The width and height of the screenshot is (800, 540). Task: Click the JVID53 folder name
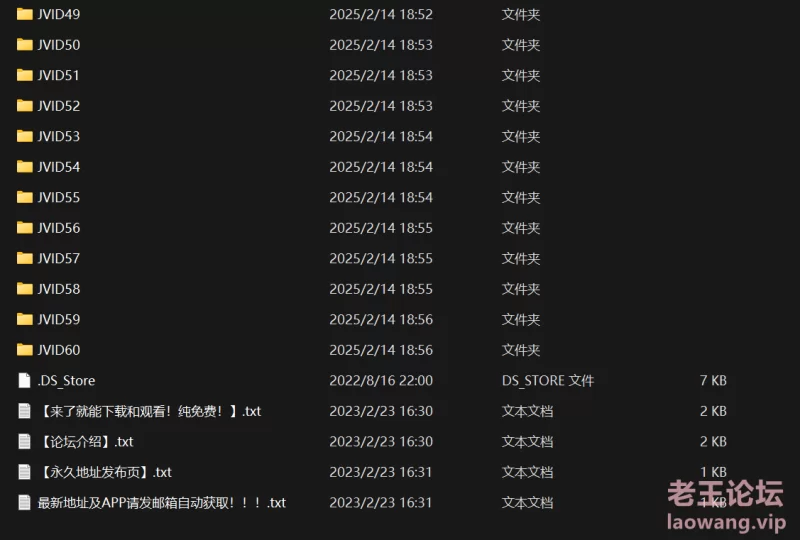(59, 136)
